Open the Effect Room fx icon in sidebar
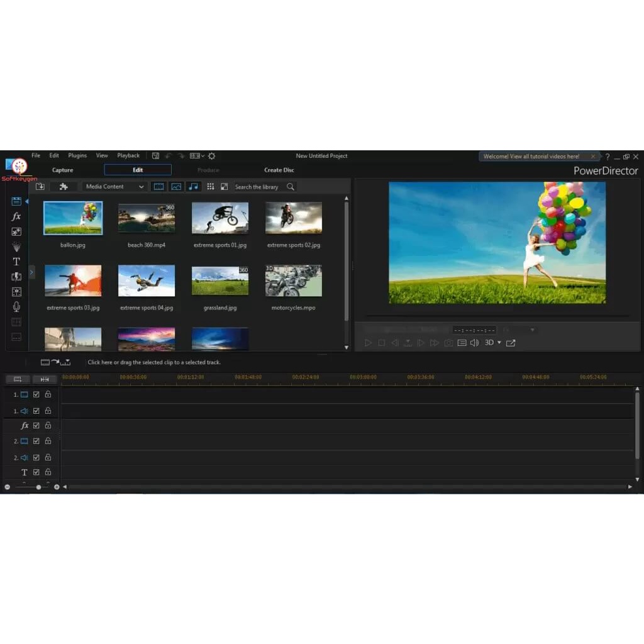The image size is (644, 644). (16, 216)
